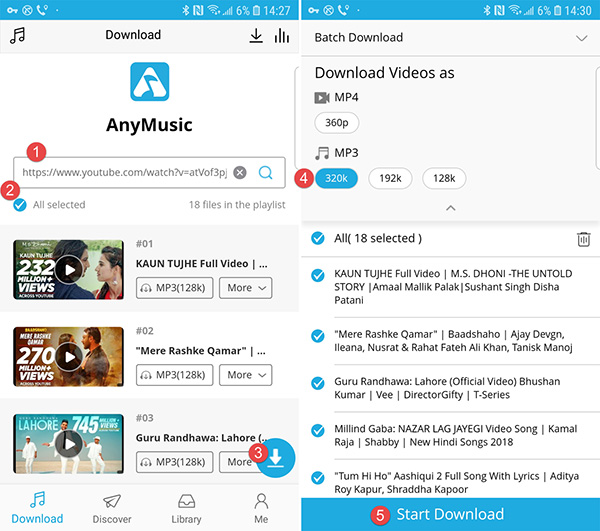
Task: Play the Lahore video thumbnail
Action: tap(68, 444)
